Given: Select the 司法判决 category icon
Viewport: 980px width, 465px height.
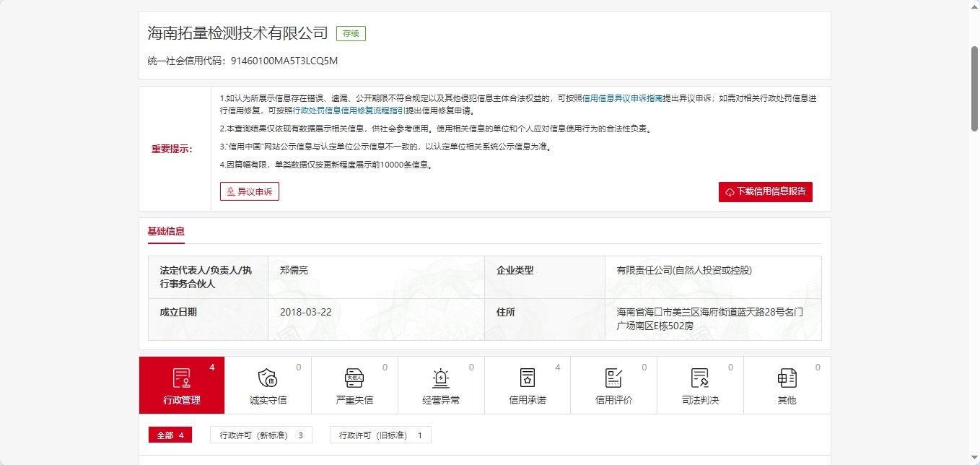Looking at the screenshot, I should click(x=700, y=378).
